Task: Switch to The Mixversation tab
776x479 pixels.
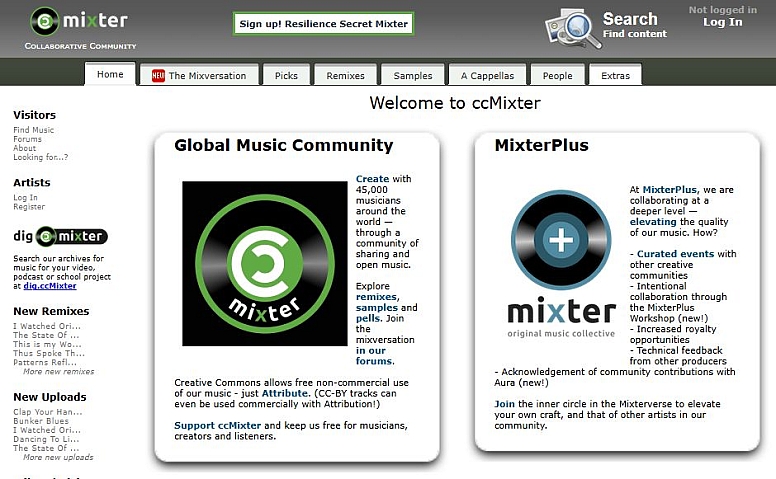Action: tap(199, 75)
